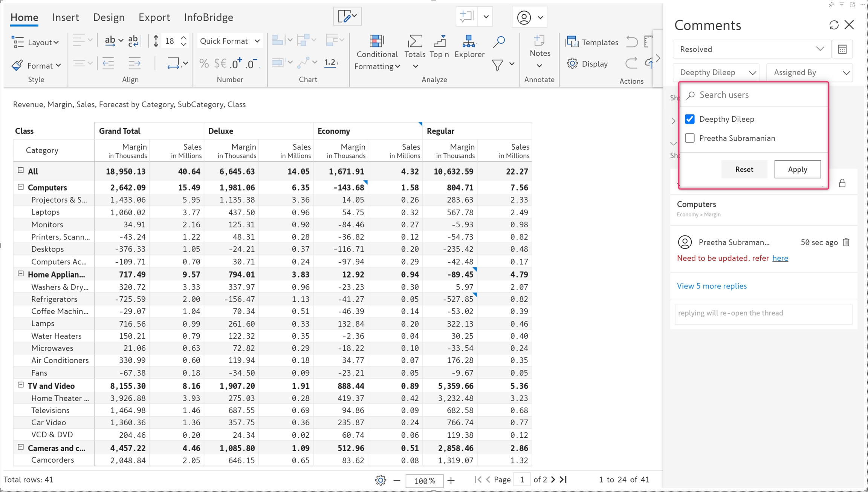Click View 5 more replies link
The height and width of the screenshot is (492, 868).
pyautogui.click(x=711, y=286)
